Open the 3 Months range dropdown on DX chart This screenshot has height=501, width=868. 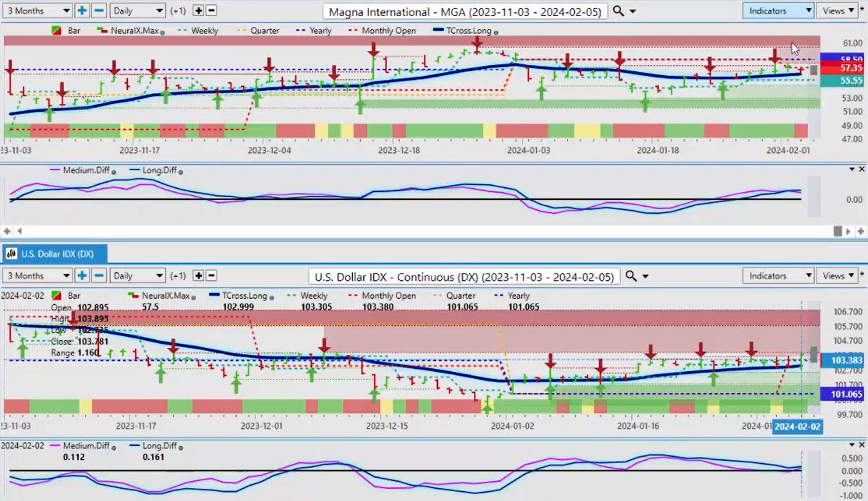click(38, 275)
